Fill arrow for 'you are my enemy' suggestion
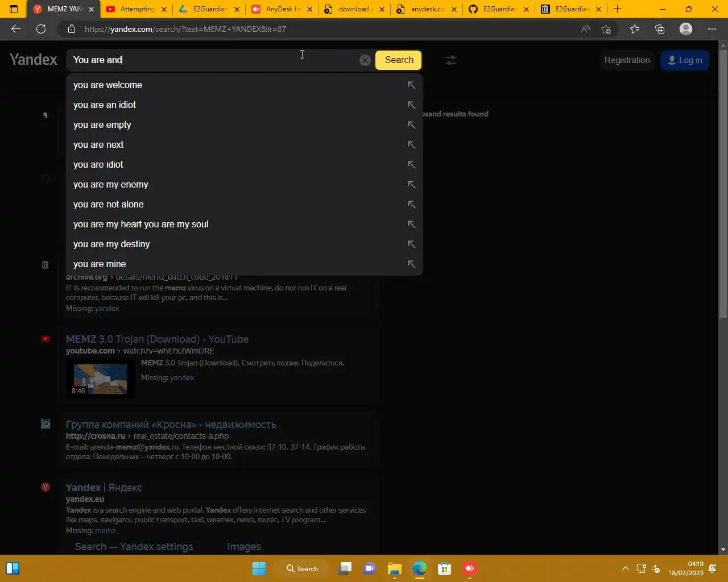728x582 pixels. click(x=411, y=185)
